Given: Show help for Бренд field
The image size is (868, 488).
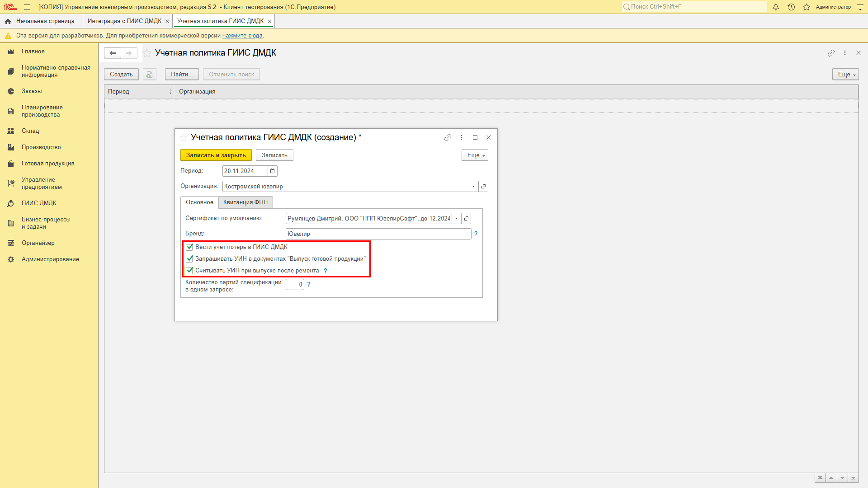Looking at the screenshot, I should pos(476,234).
